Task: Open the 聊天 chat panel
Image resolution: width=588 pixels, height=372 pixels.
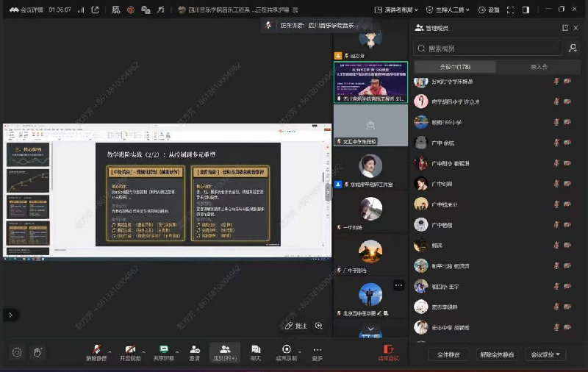Action: click(256, 348)
